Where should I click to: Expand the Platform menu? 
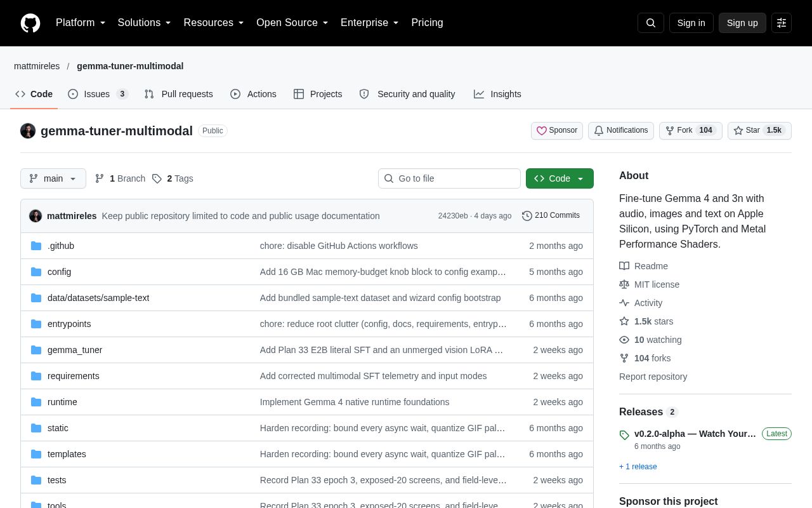tap(81, 23)
